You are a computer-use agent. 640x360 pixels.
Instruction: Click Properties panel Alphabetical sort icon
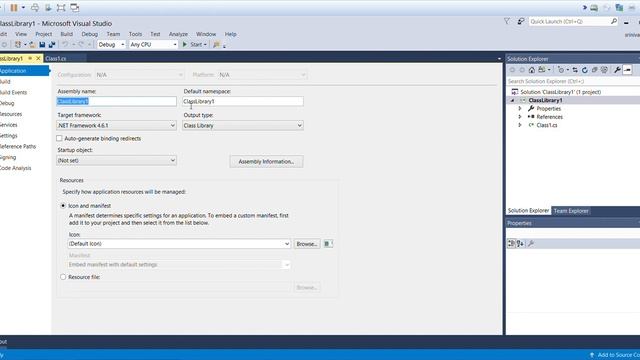click(x=520, y=244)
